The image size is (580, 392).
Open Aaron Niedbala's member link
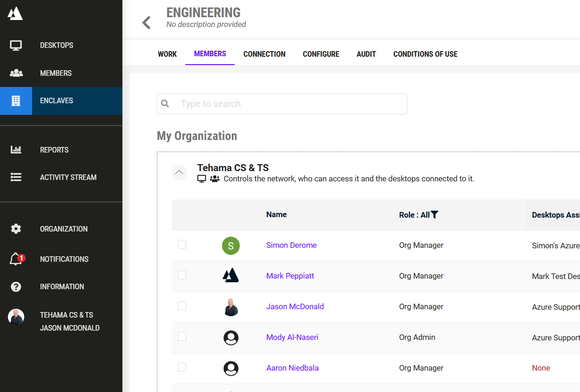292,368
